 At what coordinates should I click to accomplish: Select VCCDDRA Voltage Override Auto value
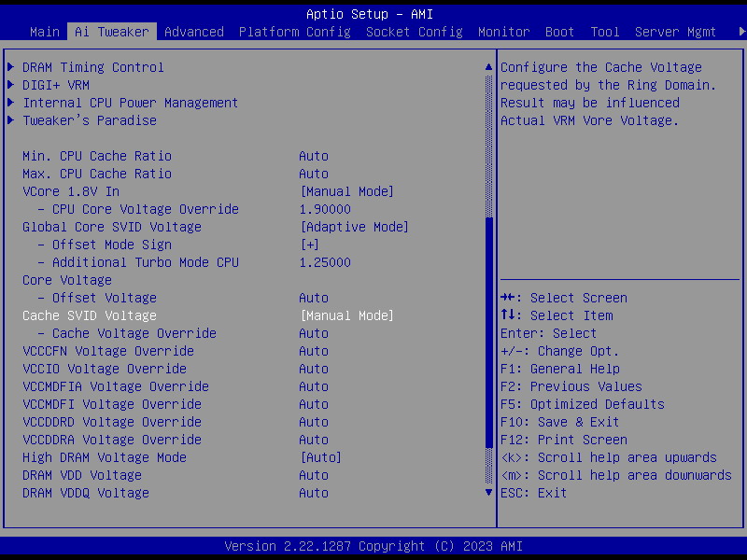[x=314, y=440]
